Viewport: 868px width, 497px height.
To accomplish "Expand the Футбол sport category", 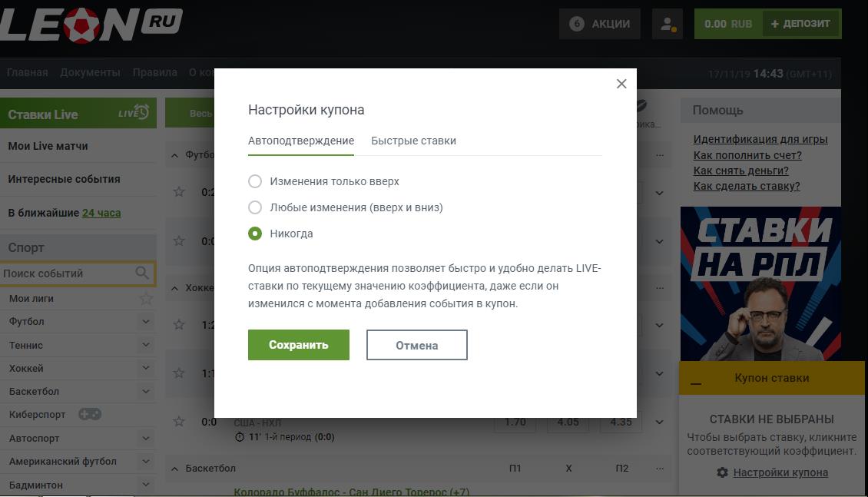I will [146, 322].
